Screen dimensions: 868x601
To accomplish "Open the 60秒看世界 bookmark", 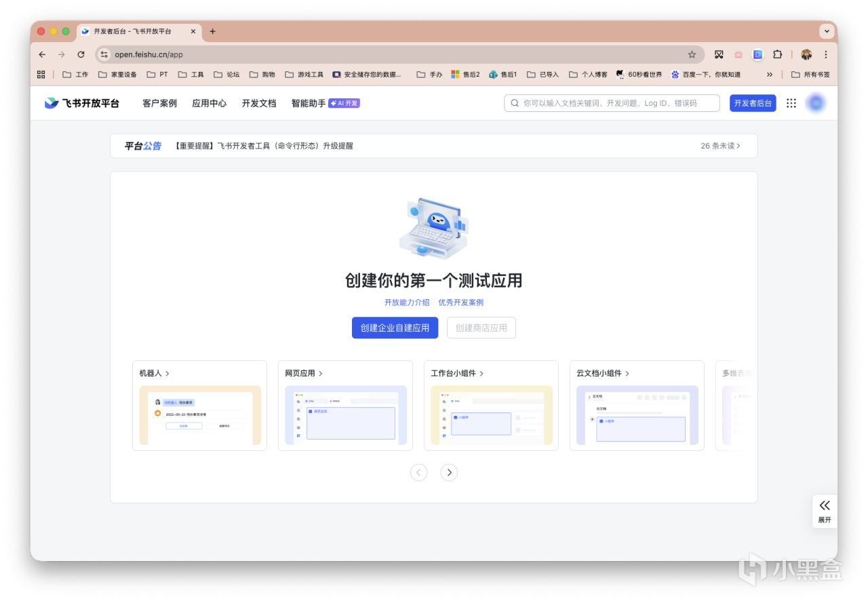I will point(639,75).
